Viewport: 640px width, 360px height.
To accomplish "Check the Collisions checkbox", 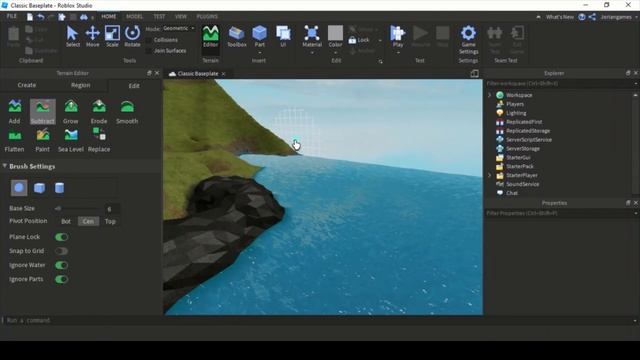I will (x=149, y=40).
